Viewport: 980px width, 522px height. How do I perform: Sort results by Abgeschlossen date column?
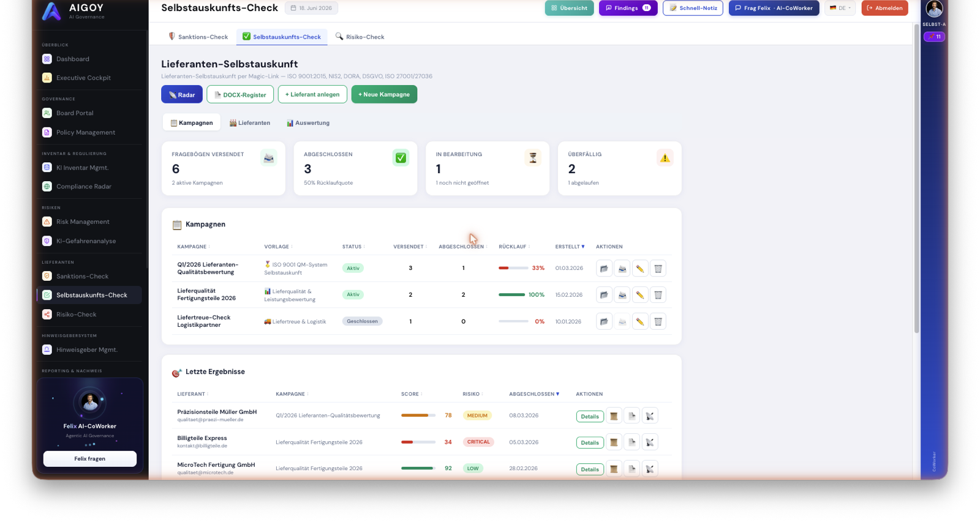click(534, 394)
